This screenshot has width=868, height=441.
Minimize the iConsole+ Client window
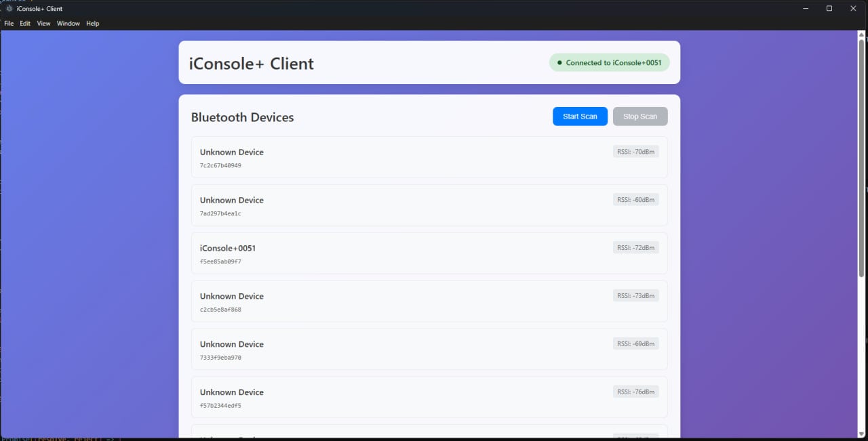point(806,8)
